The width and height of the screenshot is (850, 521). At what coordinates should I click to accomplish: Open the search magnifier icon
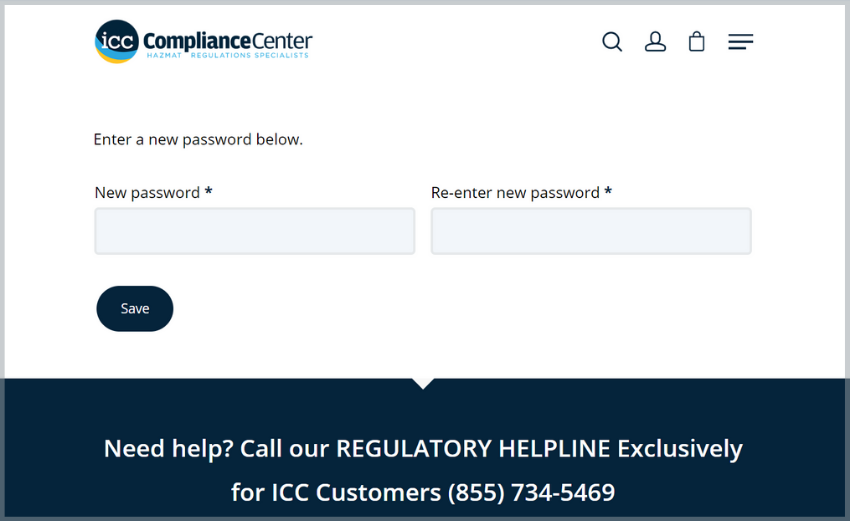click(612, 42)
